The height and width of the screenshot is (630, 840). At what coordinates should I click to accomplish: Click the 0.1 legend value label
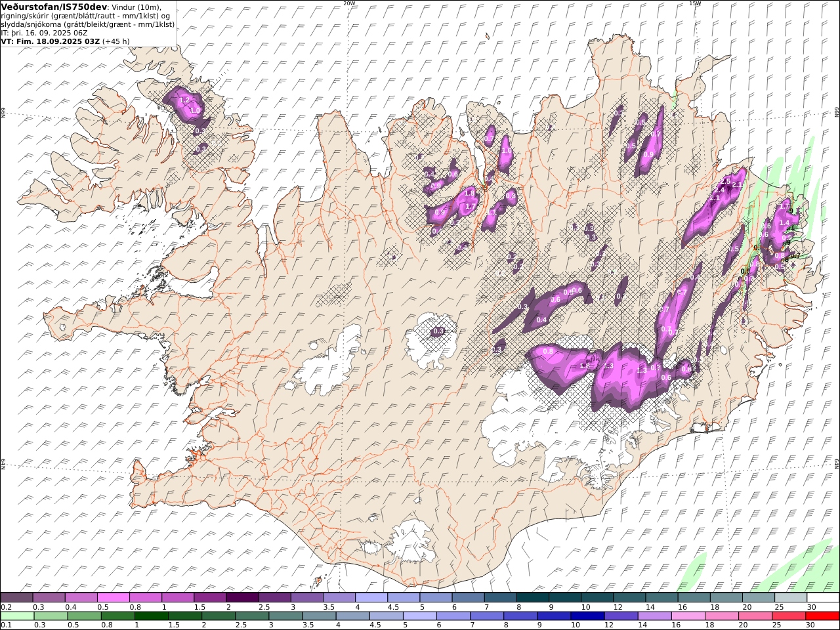7,625
